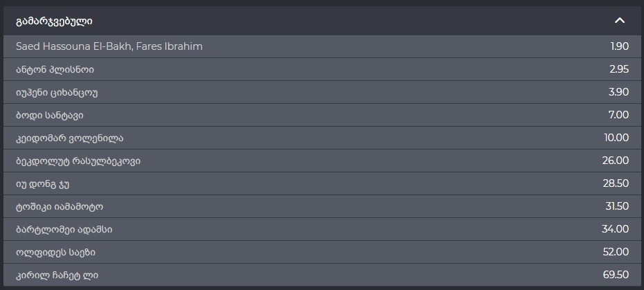Select ბოდი სანტავი name label
The width and height of the screenshot is (644, 290).
tap(49, 115)
